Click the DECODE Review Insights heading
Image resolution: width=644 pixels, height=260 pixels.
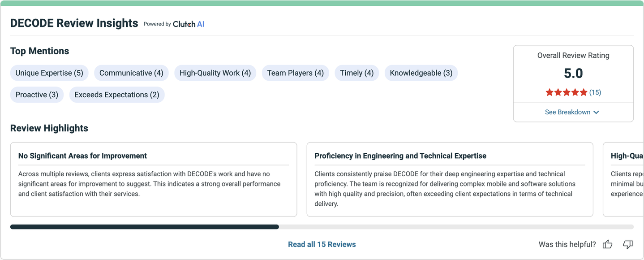coord(74,23)
